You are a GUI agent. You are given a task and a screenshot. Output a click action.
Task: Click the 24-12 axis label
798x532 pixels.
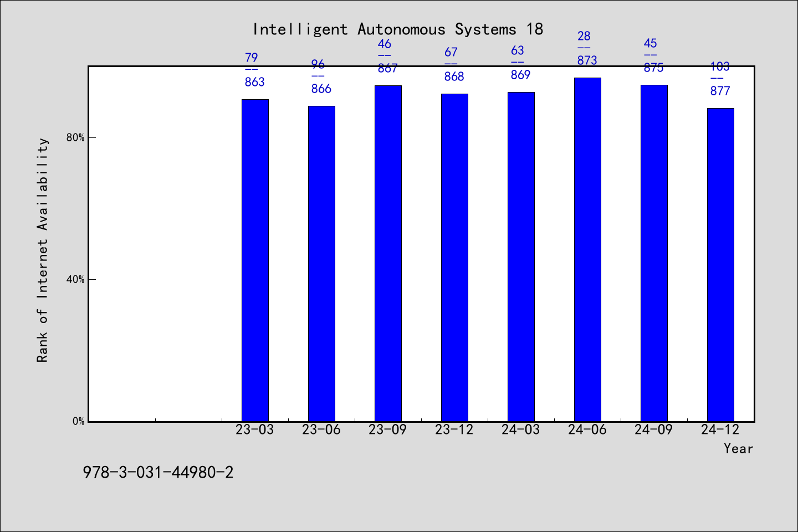pos(720,429)
